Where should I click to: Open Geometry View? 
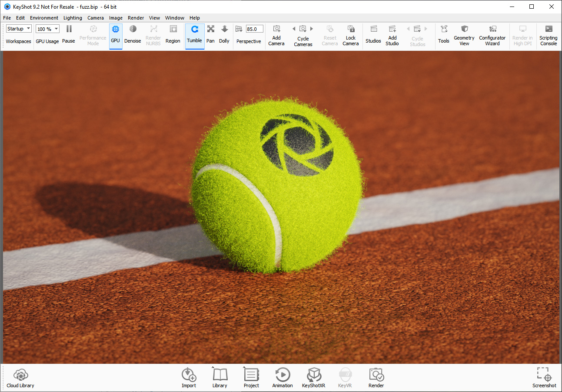tap(464, 35)
